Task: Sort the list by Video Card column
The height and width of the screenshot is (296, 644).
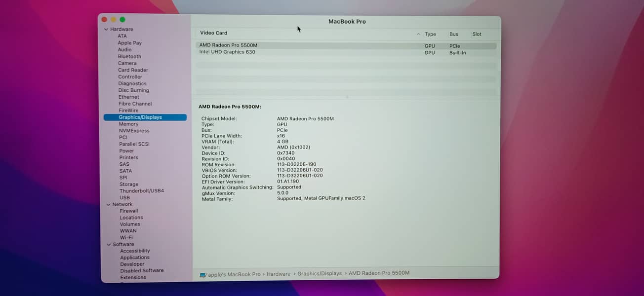Action: (x=213, y=33)
